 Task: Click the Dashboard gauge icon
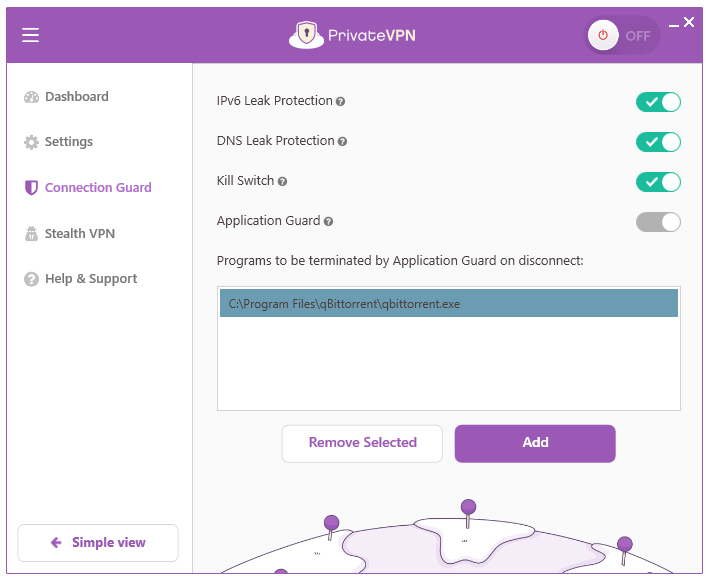click(31, 97)
